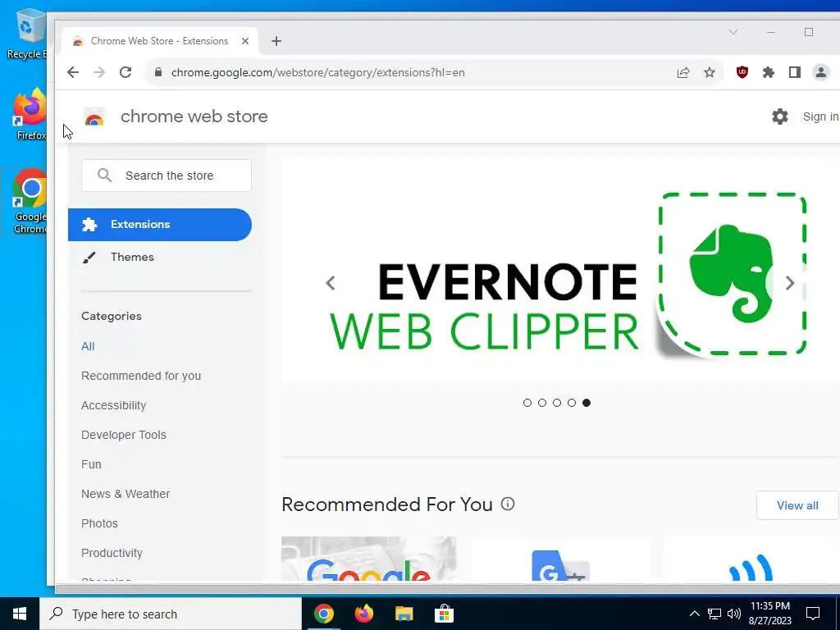This screenshot has height=630, width=840.
Task: Choose the All category
Action: [x=88, y=347]
